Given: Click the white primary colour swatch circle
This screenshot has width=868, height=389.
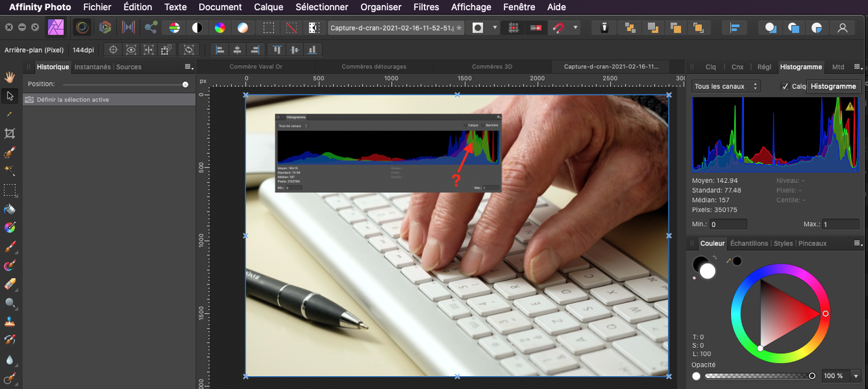Looking at the screenshot, I should (x=708, y=271).
